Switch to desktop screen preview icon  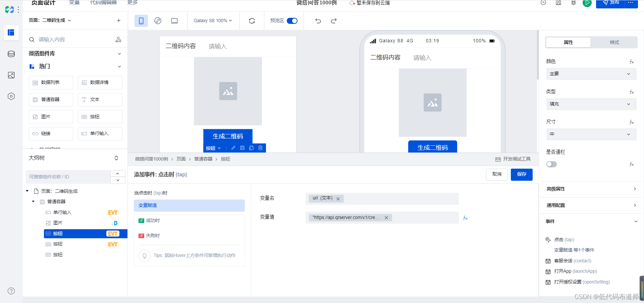[x=174, y=21]
